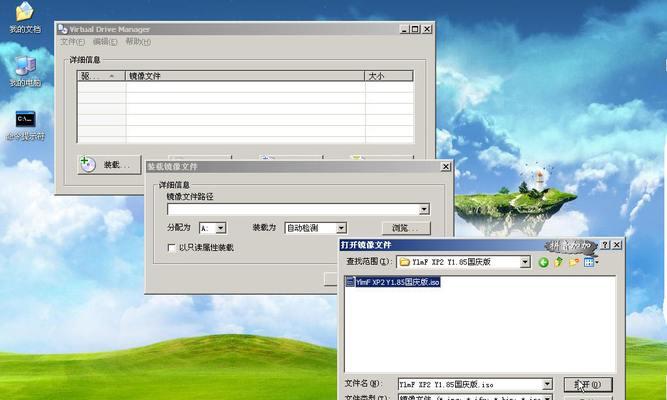The image size is (667, 400).
Task: Sort by the 大小 column header
Action: pyautogui.click(x=389, y=76)
